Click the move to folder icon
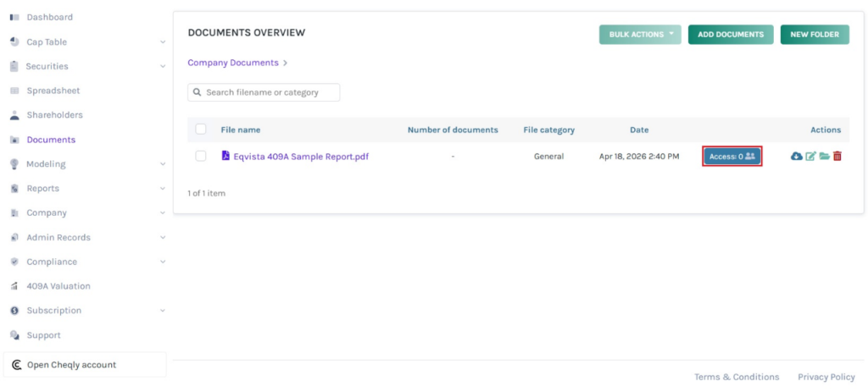Screen dimensions: 868x392 (x=824, y=157)
